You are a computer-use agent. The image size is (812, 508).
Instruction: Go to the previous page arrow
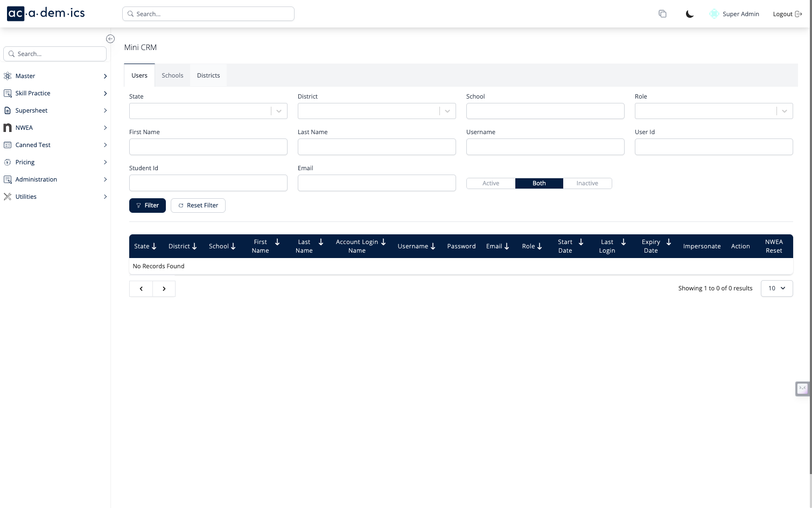point(141,289)
